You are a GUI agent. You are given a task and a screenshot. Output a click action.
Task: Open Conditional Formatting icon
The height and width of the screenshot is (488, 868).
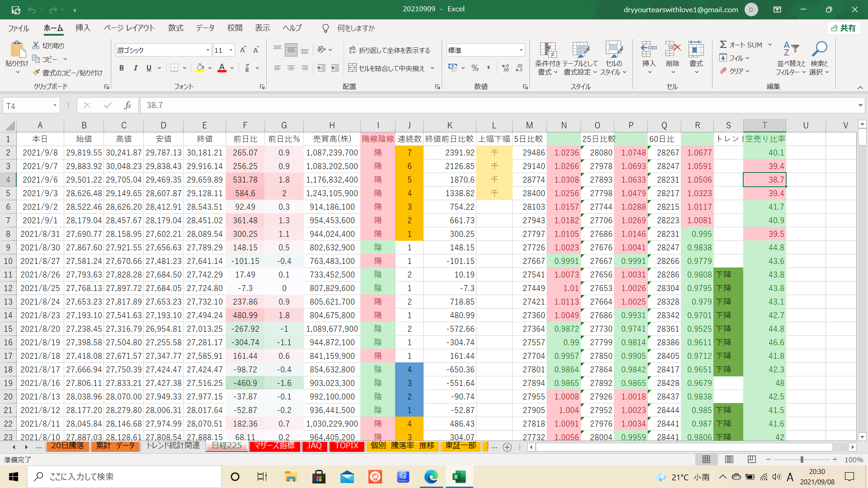point(547,51)
